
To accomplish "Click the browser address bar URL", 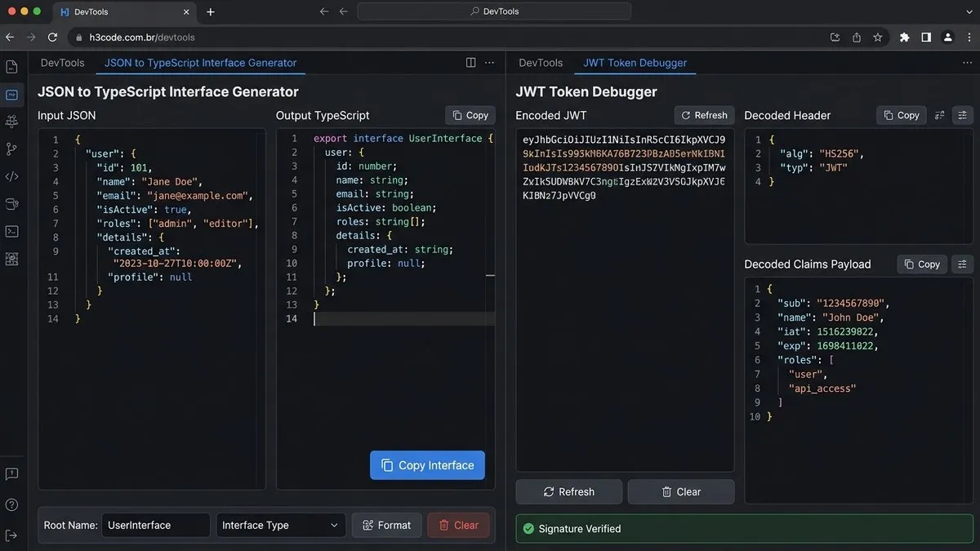I will click(x=142, y=38).
